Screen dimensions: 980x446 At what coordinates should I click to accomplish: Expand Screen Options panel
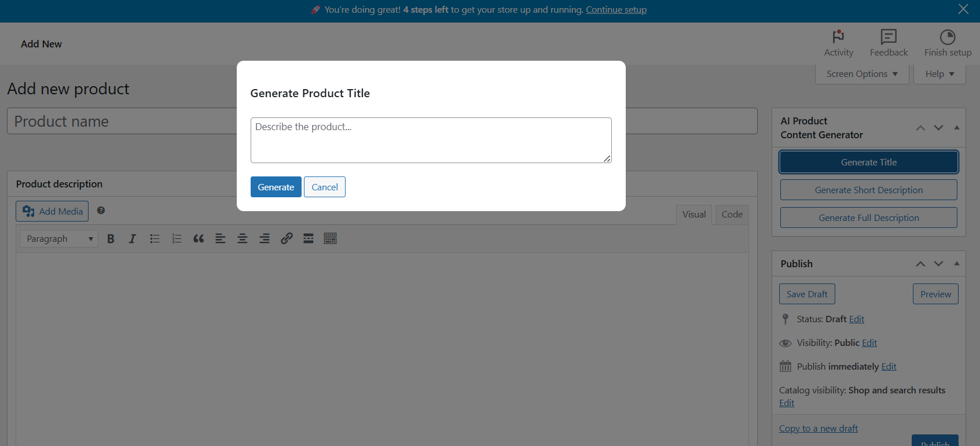[x=862, y=74]
